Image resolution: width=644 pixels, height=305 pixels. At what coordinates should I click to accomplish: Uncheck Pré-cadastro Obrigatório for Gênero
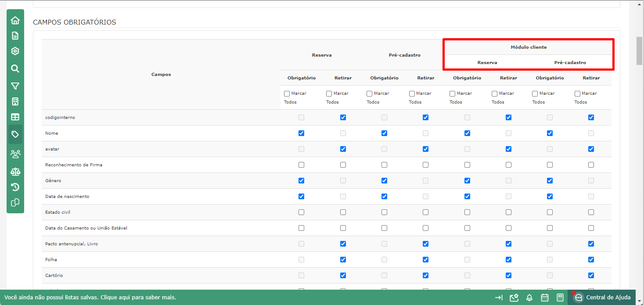pos(384,180)
